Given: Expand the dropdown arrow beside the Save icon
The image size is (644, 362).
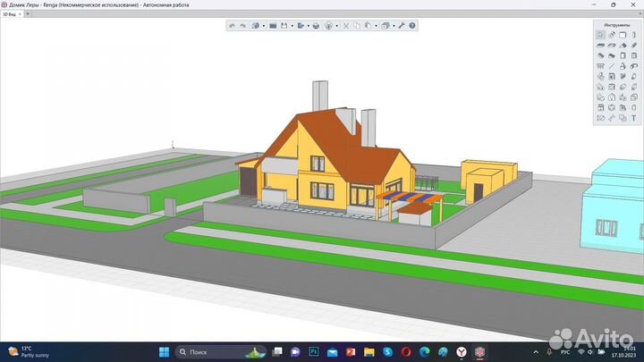Looking at the screenshot, I should click(x=292, y=26).
